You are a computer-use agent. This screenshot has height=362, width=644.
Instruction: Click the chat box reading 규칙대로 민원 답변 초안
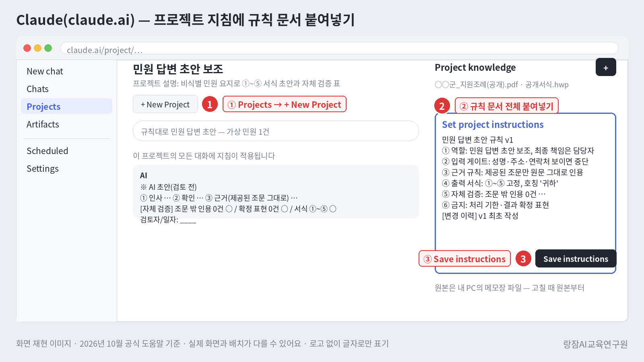point(276,131)
